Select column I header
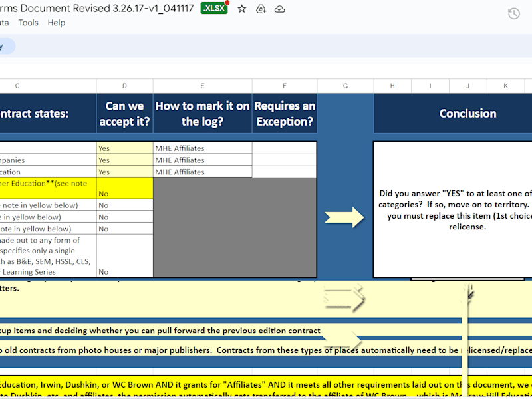The width and height of the screenshot is (532, 399). pos(430,86)
